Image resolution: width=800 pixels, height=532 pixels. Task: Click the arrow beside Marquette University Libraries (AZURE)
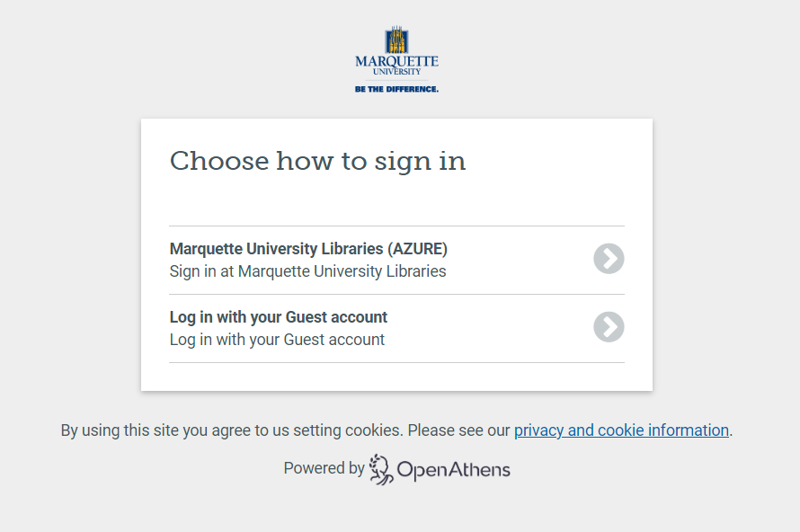click(x=609, y=259)
